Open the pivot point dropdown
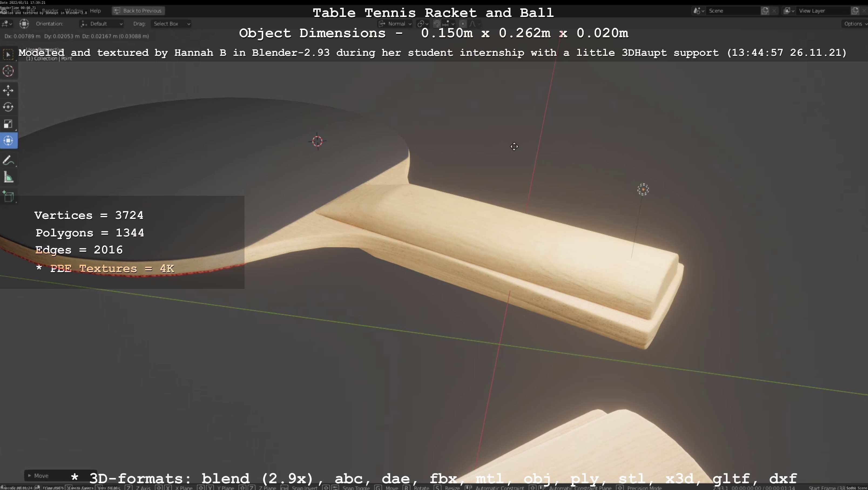The height and width of the screenshot is (490, 868). click(x=423, y=23)
